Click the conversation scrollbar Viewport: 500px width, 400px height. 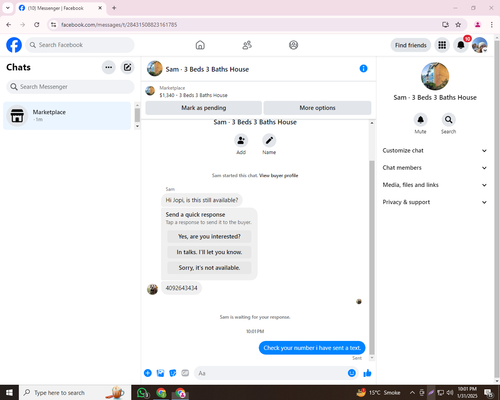click(372, 257)
